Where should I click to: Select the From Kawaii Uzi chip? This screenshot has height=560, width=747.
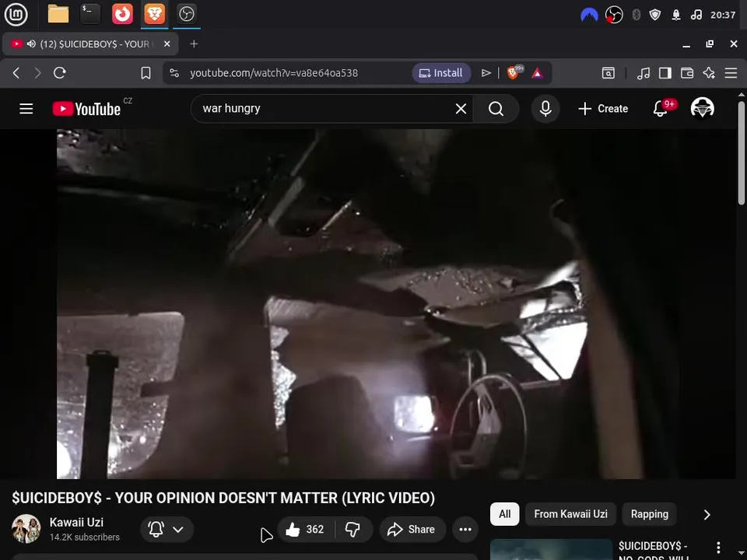pos(570,514)
